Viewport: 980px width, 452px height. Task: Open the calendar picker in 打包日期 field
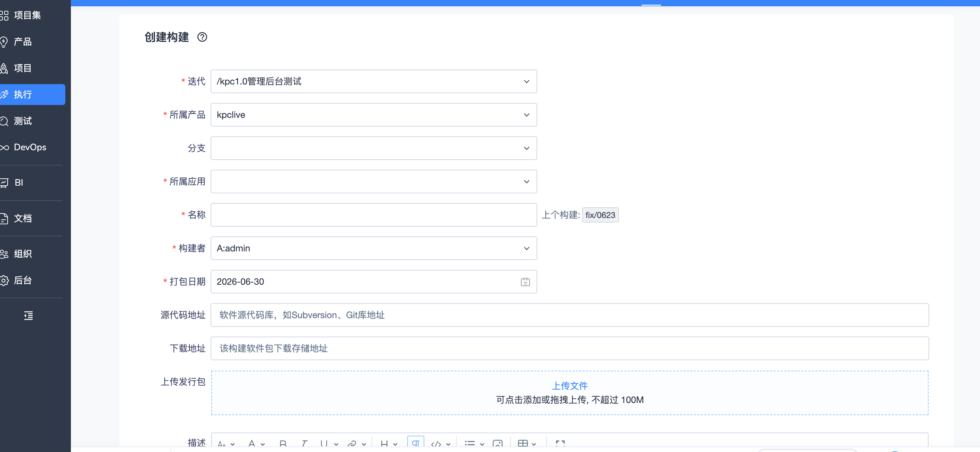(525, 282)
